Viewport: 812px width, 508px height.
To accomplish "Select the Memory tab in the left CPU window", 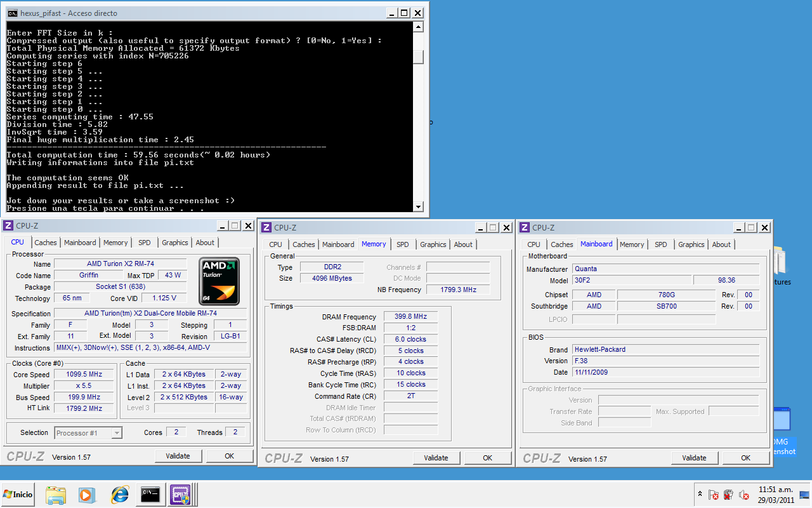I will click(115, 243).
